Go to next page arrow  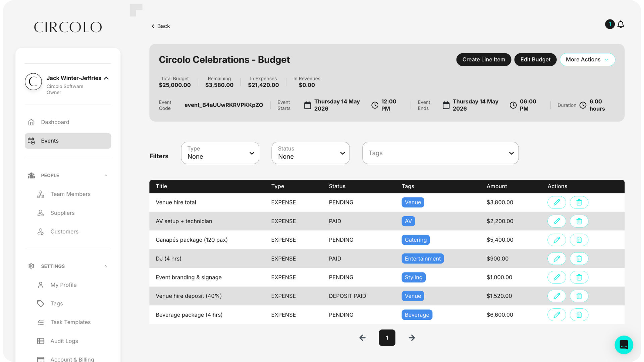click(412, 338)
